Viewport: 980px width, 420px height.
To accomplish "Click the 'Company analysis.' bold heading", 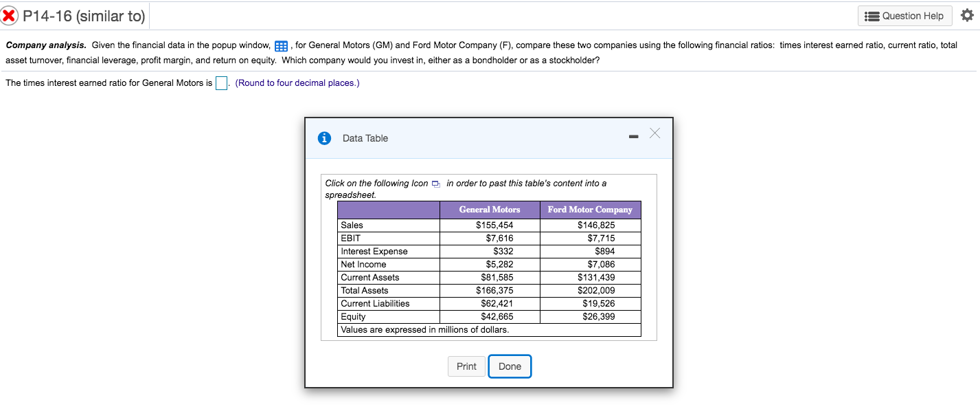I will click(46, 45).
